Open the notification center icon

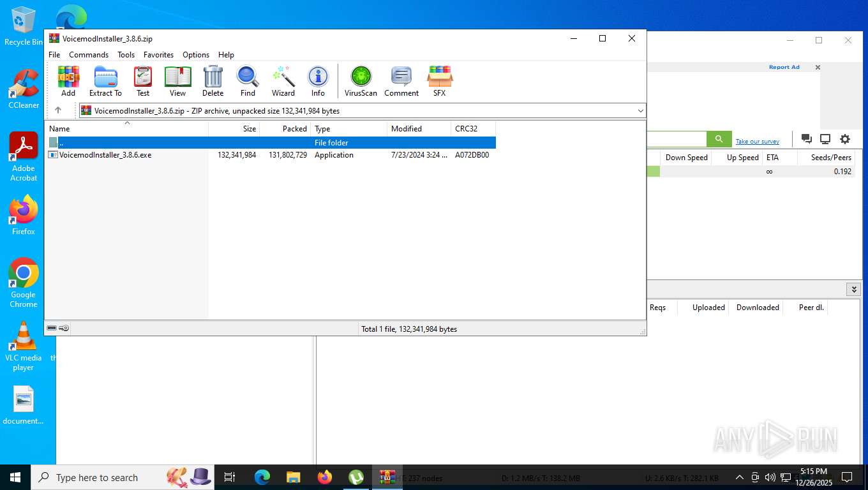(x=847, y=477)
